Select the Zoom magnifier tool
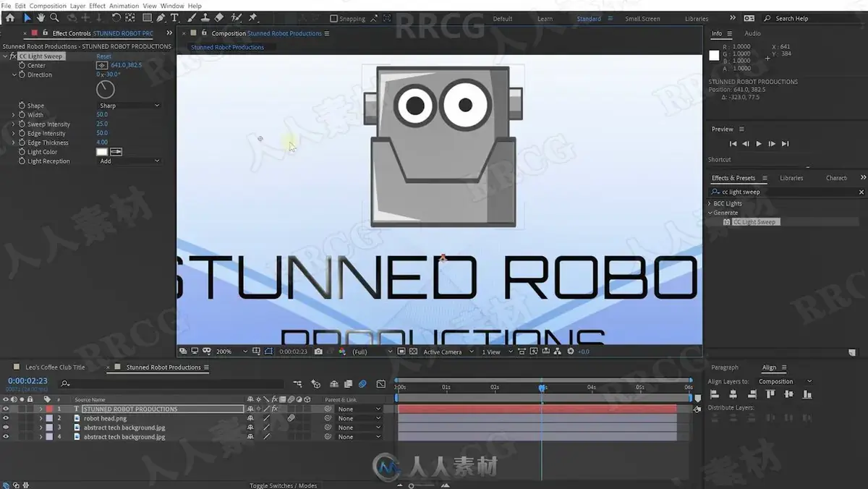 [54, 17]
